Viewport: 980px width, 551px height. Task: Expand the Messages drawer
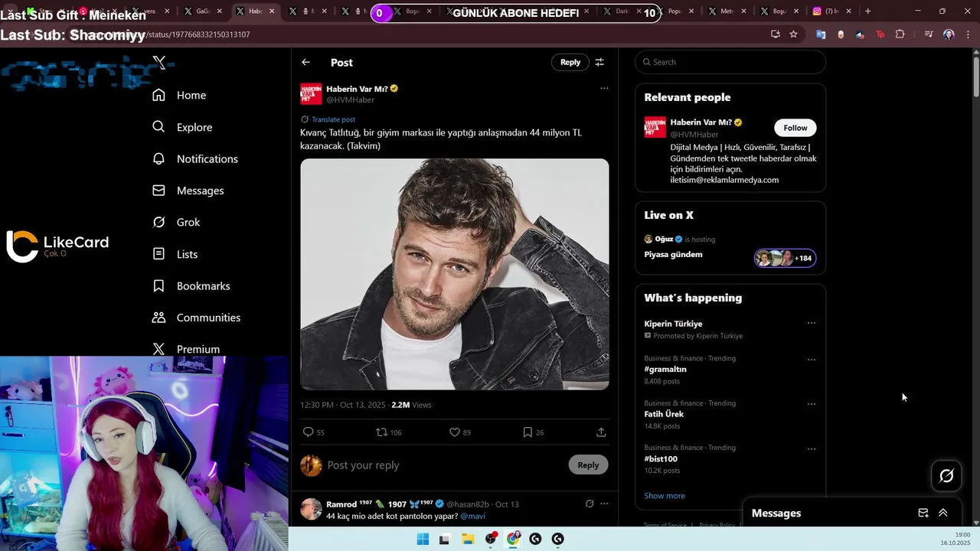(943, 513)
